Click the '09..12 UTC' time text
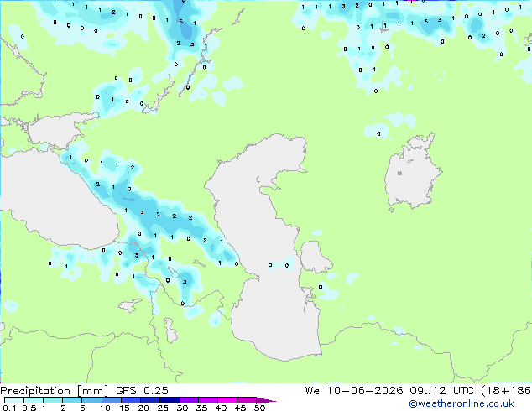Viewport: 532px width, 411px height. (x=441, y=391)
